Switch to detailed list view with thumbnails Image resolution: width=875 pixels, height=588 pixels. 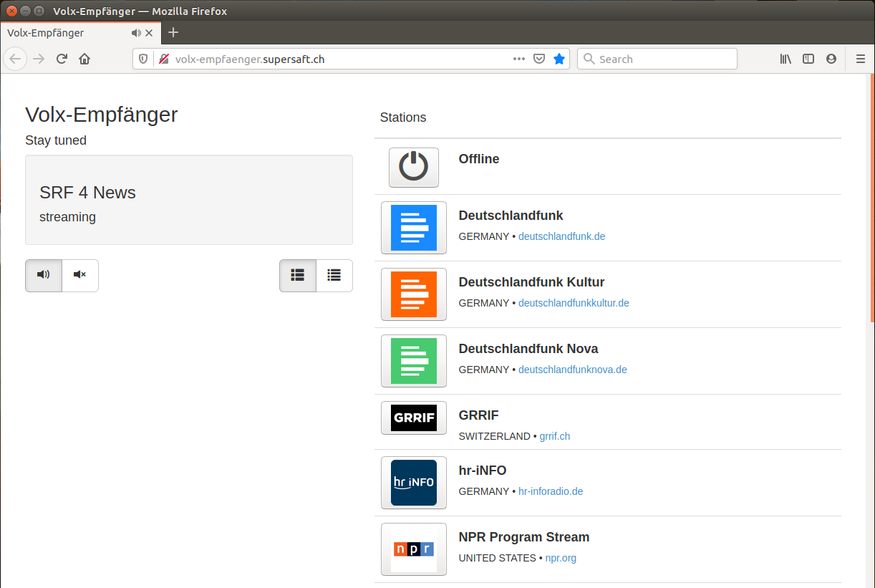298,275
